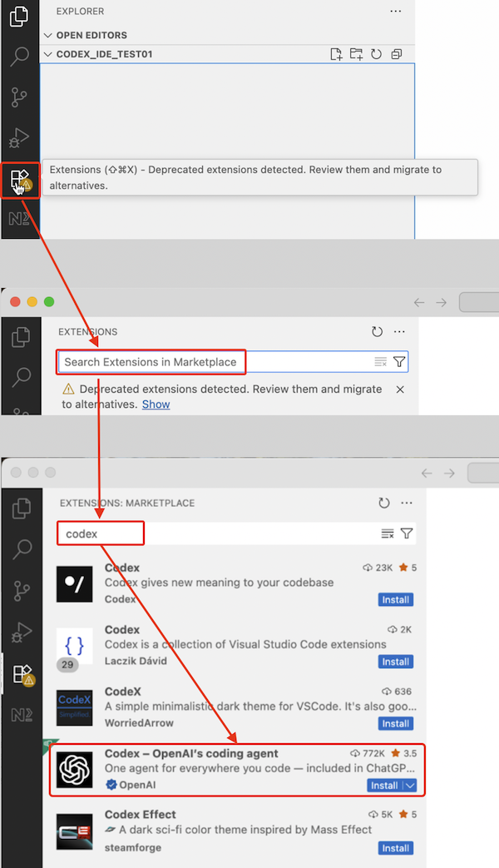
Task: Open Install dropdown arrow for OpenAI Codex
Action: tap(409, 786)
